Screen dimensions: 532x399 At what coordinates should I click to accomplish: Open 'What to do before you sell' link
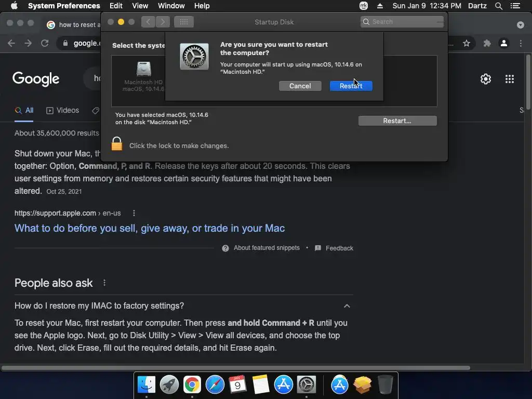click(150, 228)
